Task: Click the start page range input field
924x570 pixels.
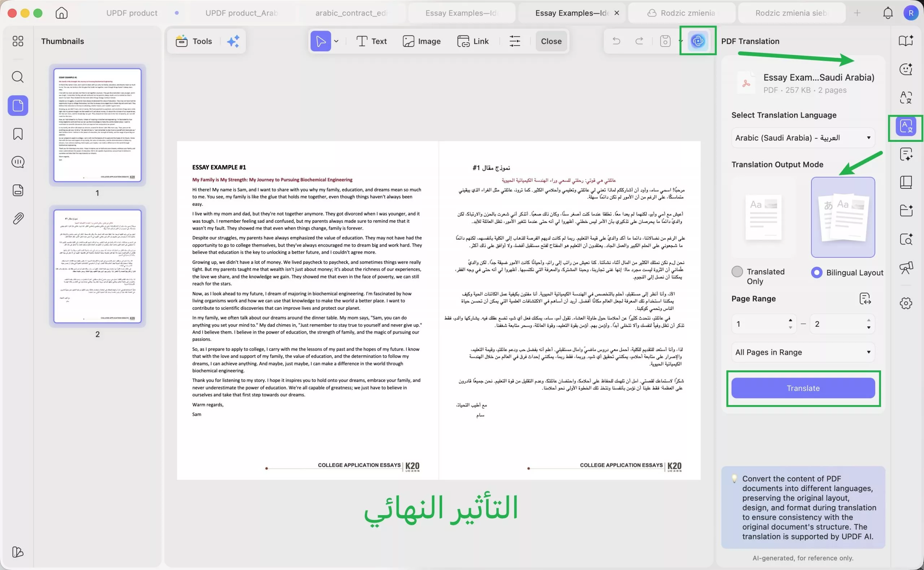Action: (764, 324)
